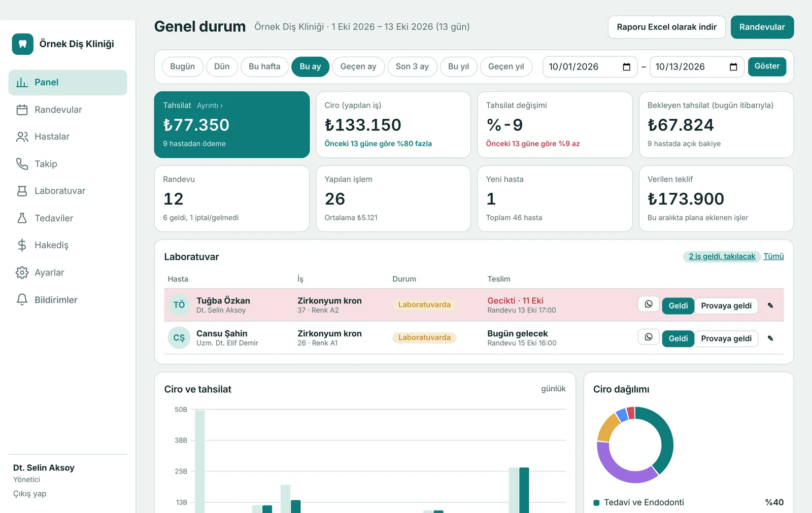This screenshot has width=812, height=513.
Task: Select the Dün period filter
Action: click(222, 66)
